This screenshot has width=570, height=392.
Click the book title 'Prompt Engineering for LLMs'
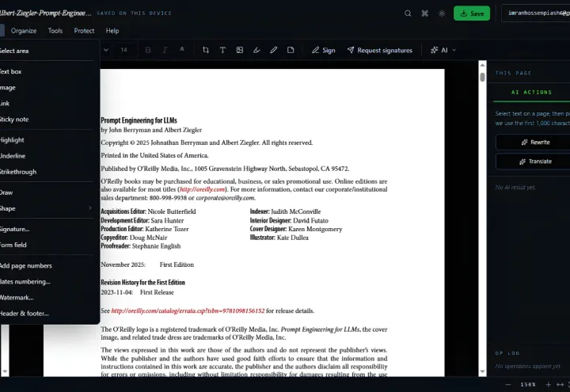[139, 120]
